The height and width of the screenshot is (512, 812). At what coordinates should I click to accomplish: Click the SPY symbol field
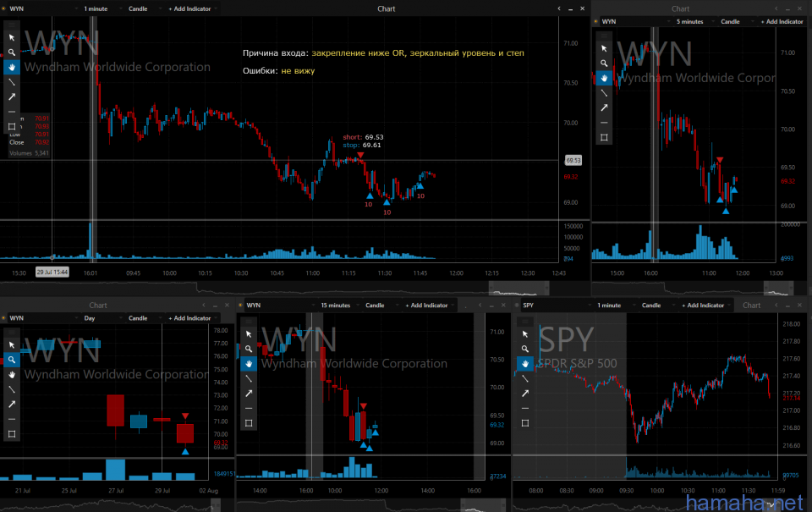tap(555, 306)
